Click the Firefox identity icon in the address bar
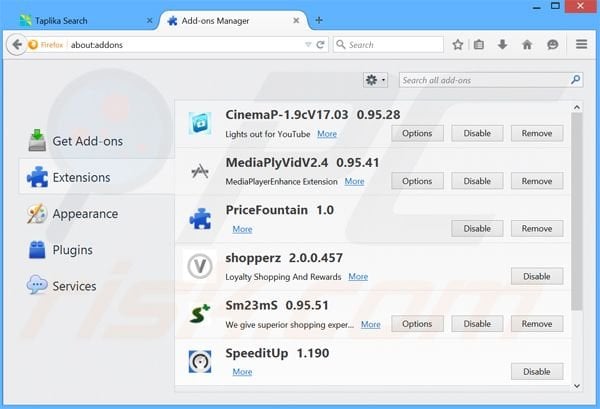Image resolution: width=600 pixels, height=409 pixels. 33,45
